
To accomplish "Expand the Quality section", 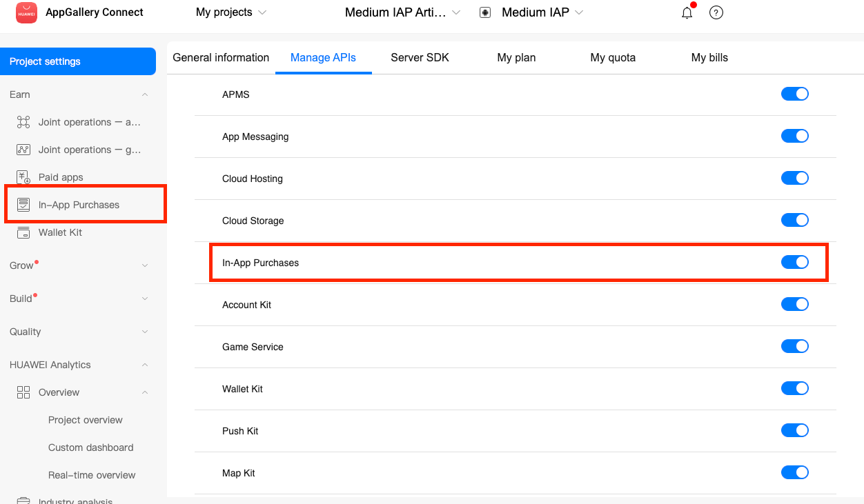I will click(x=145, y=332).
